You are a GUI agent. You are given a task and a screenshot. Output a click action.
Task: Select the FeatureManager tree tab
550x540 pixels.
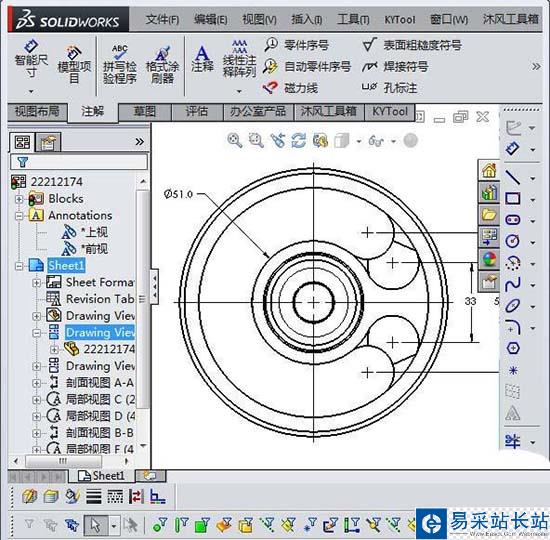pyautogui.click(x=22, y=142)
